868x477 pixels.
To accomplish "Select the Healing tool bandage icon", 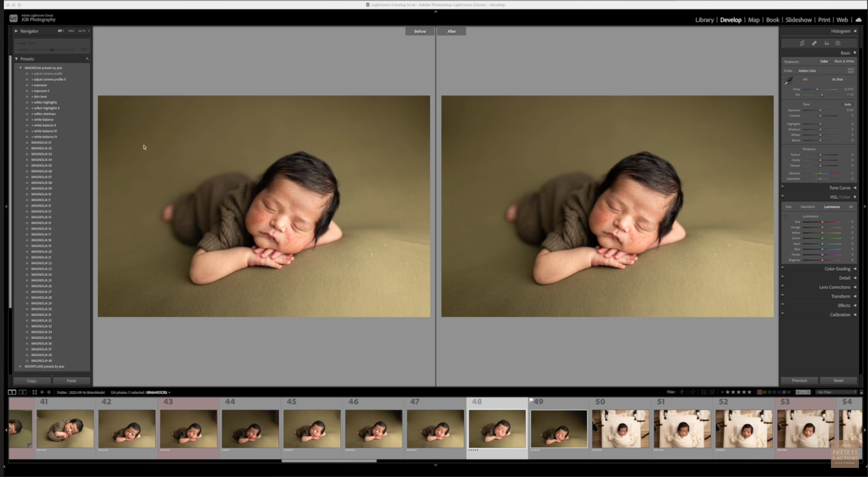I will point(814,43).
